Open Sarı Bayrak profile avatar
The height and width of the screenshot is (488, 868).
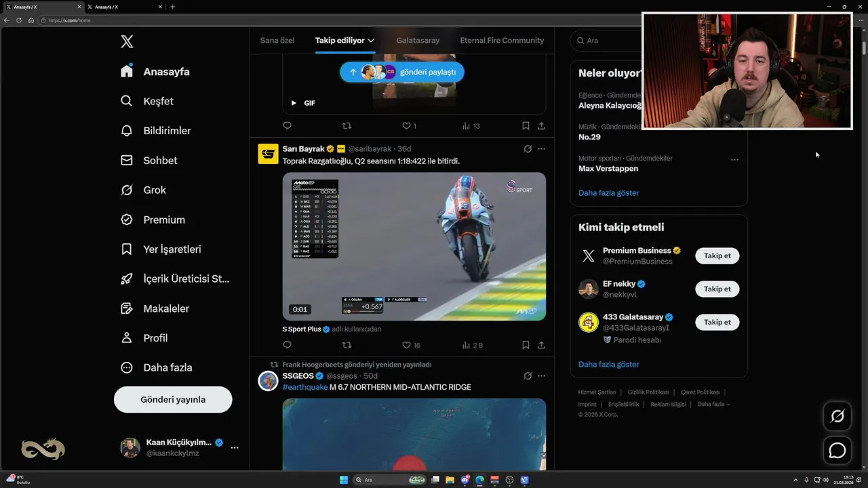268,154
